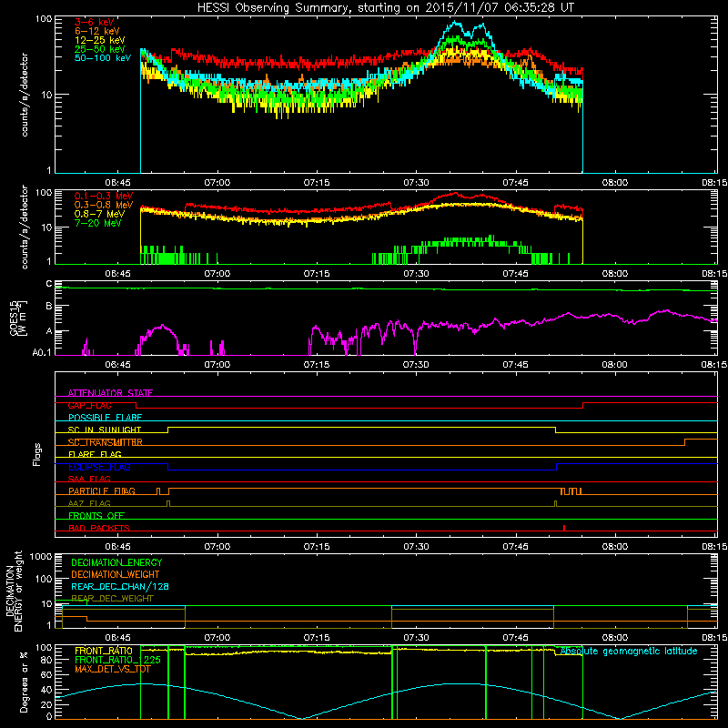Click the 07:15 tick below the top keV panel

pyautogui.click(x=317, y=183)
